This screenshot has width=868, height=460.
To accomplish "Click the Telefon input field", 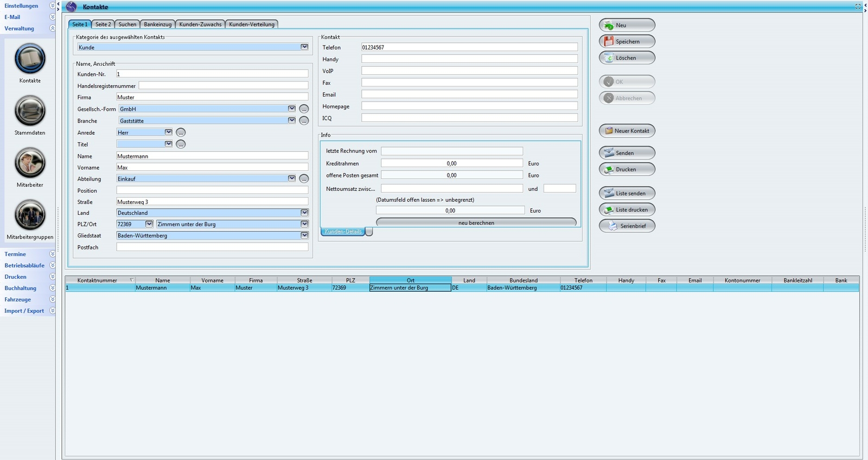I will coord(469,47).
